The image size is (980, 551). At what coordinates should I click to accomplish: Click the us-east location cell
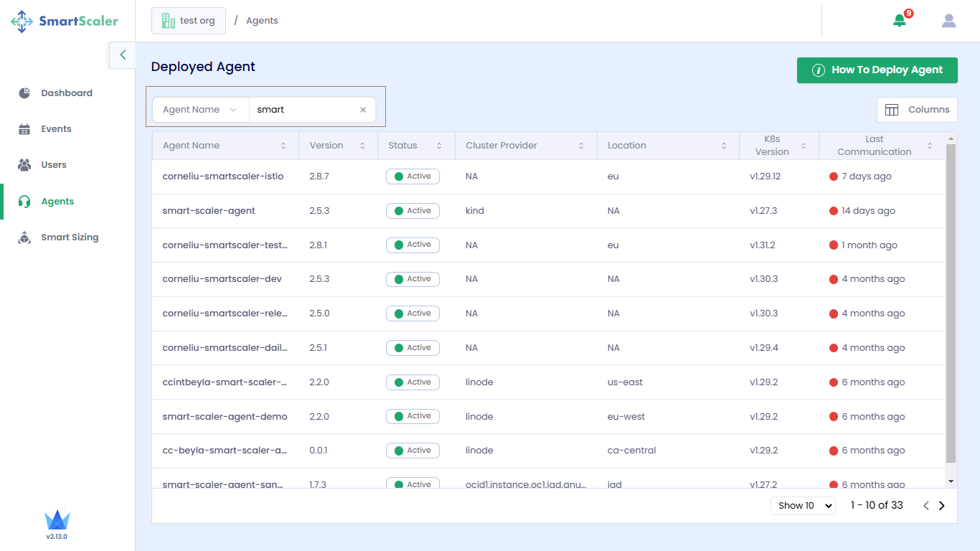click(x=626, y=382)
